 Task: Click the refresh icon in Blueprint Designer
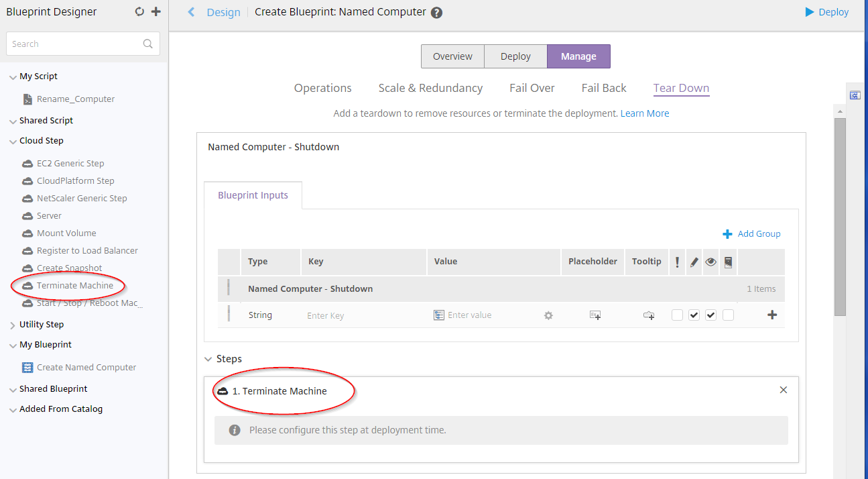pos(139,12)
